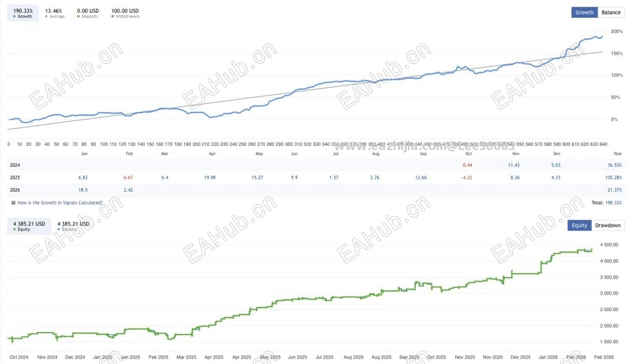Switch to the Balance chart tab
630x364 pixels.
pos(611,12)
